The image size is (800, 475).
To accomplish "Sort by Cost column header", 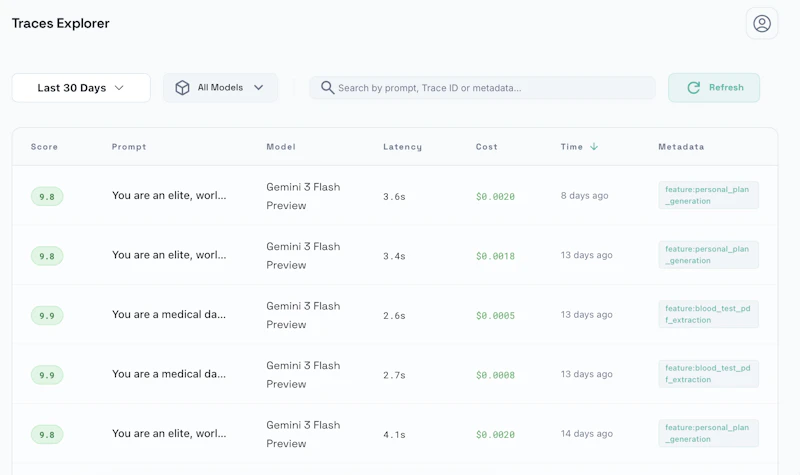I will (486, 146).
